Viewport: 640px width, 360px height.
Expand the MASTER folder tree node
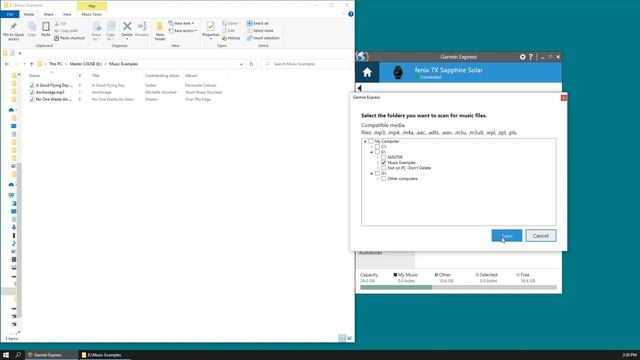click(378, 157)
